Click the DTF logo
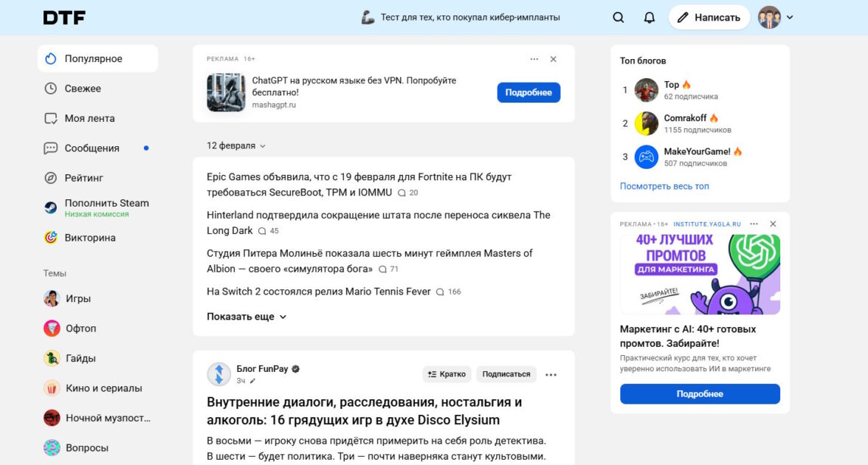The width and height of the screenshot is (868, 465). click(x=64, y=18)
